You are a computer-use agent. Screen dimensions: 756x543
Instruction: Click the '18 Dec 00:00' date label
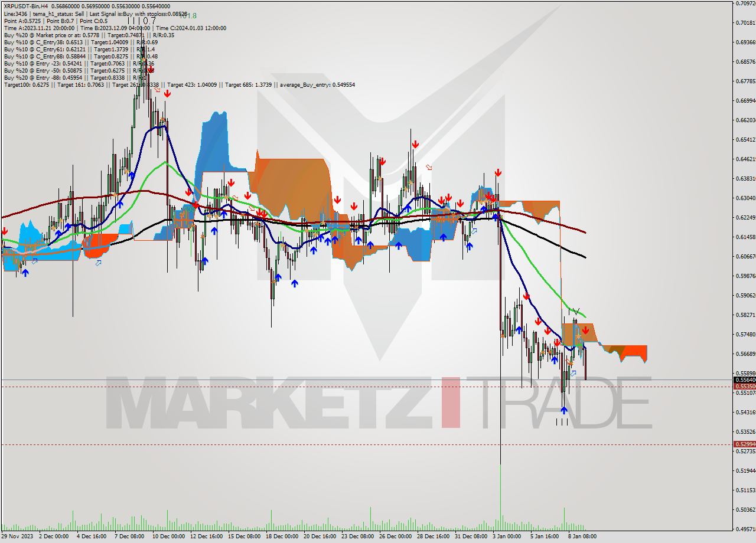pyautogui.click(x=282, y=537)
